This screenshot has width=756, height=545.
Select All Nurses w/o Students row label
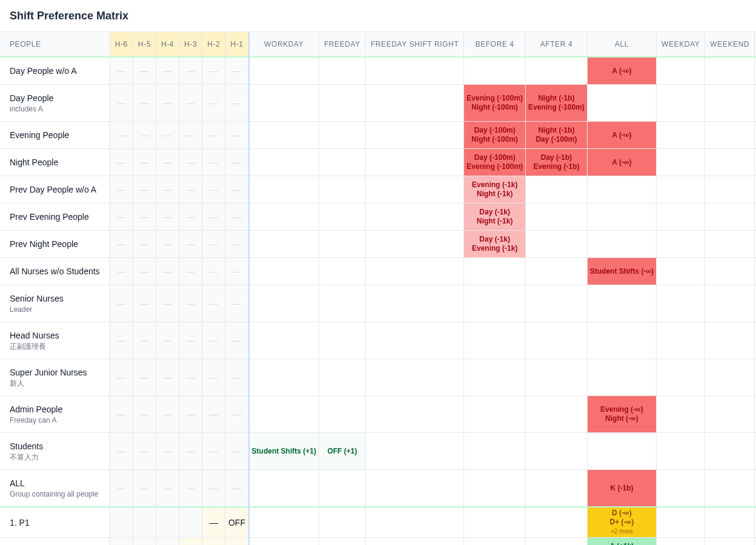(55, 271)
